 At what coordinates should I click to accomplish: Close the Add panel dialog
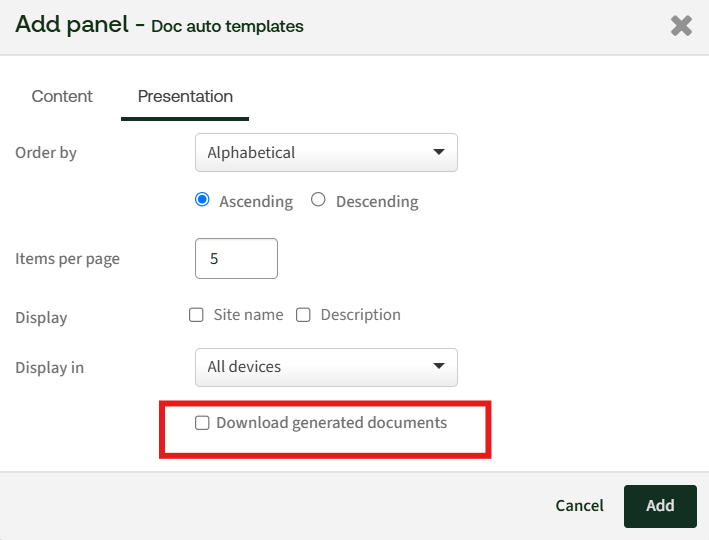tap(681, 26)
